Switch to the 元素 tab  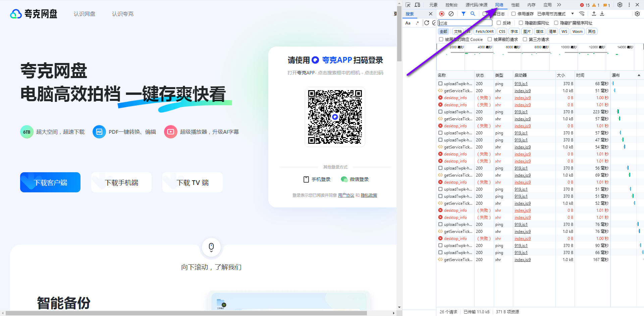(433, 5)
